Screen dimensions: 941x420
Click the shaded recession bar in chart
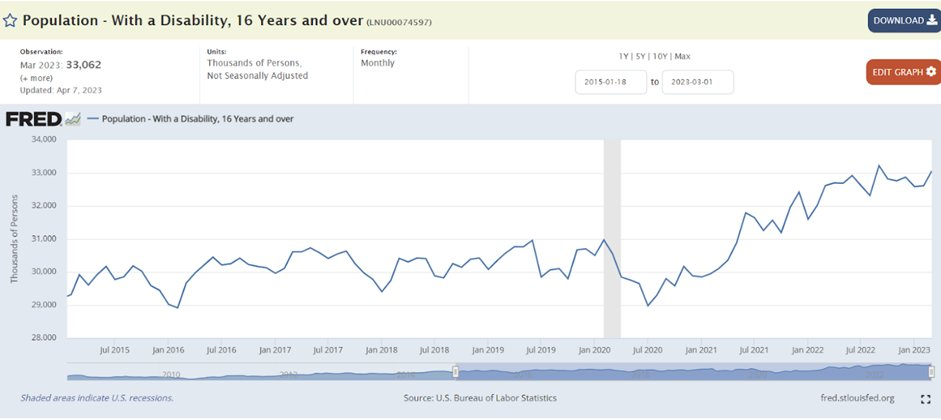tap(612, 239)
